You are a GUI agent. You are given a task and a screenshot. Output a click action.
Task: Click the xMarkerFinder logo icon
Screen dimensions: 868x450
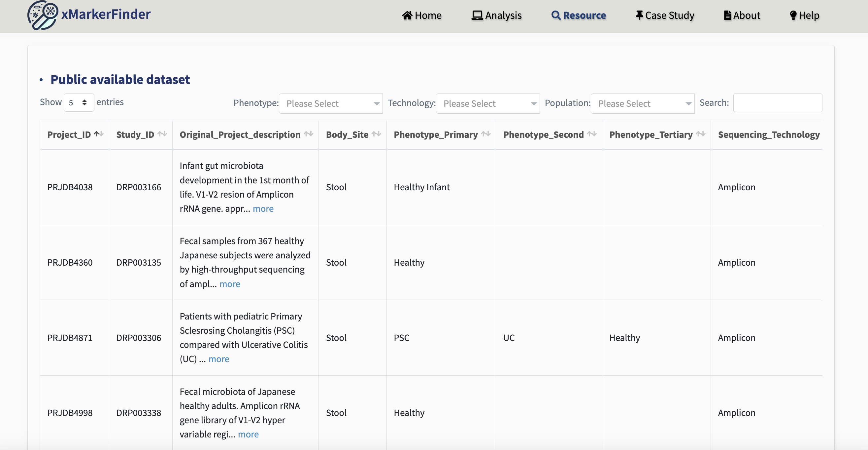(x=43, y=15)
